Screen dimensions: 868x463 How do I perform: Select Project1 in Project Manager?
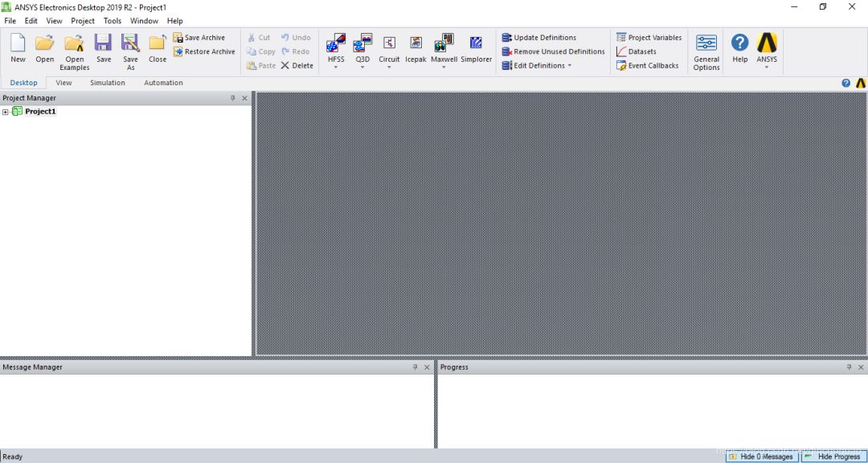pyautogui.click(x=40, y=111)
